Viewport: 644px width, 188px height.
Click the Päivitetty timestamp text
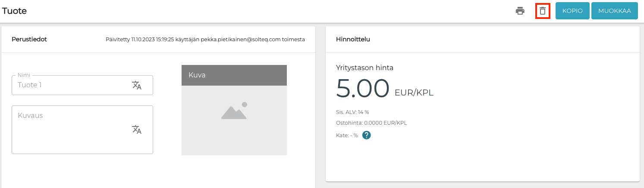(x=205, y=40)
